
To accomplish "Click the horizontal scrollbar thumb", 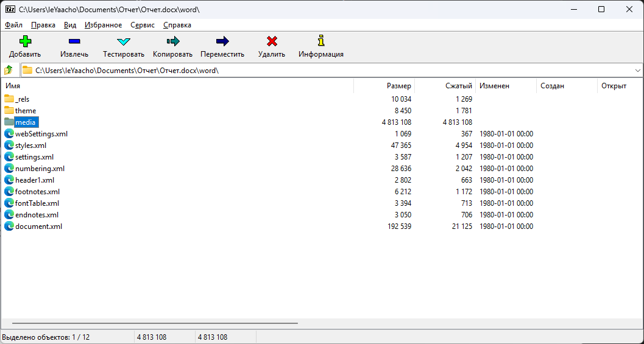I will 155,323.
